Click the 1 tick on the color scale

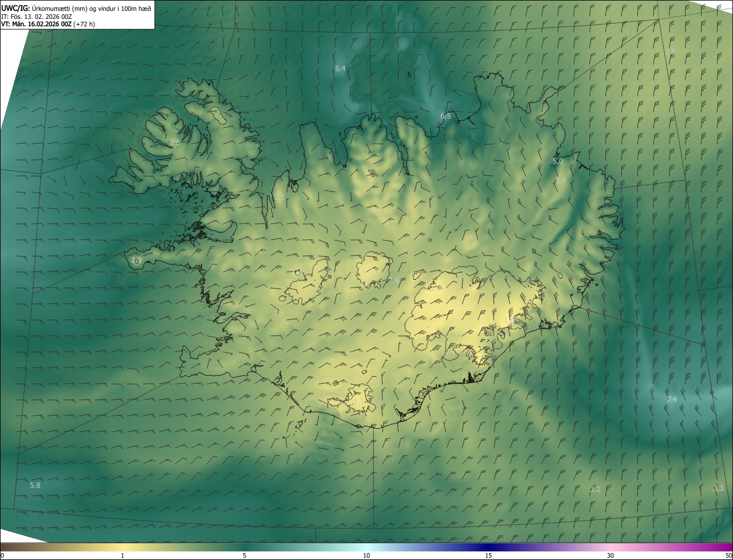(x=123, y=555)
